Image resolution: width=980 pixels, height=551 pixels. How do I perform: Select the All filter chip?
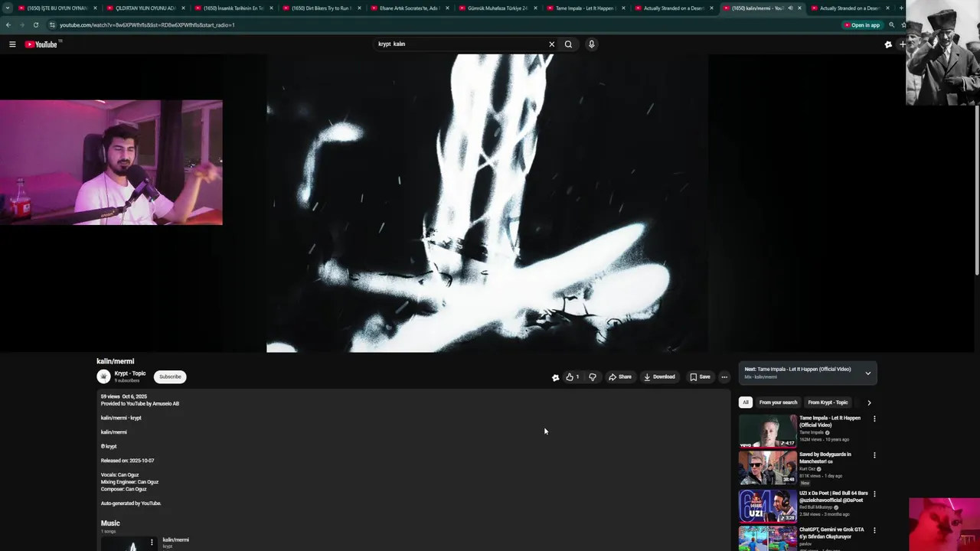click(x=745, y=403)
